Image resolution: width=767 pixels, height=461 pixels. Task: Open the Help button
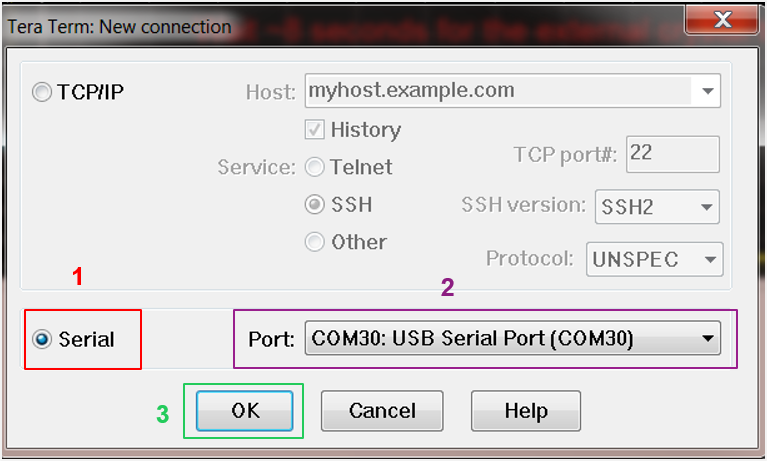coord(526,411)
